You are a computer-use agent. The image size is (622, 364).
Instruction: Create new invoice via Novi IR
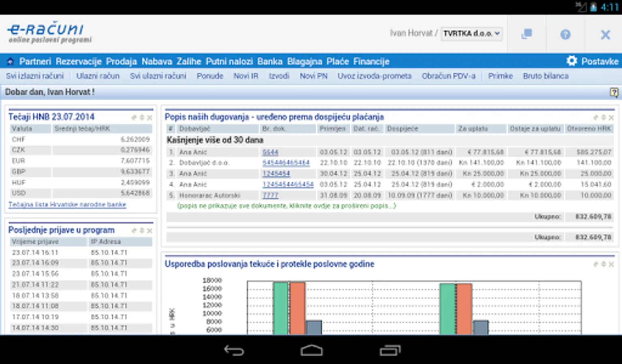tap(246, 76)
